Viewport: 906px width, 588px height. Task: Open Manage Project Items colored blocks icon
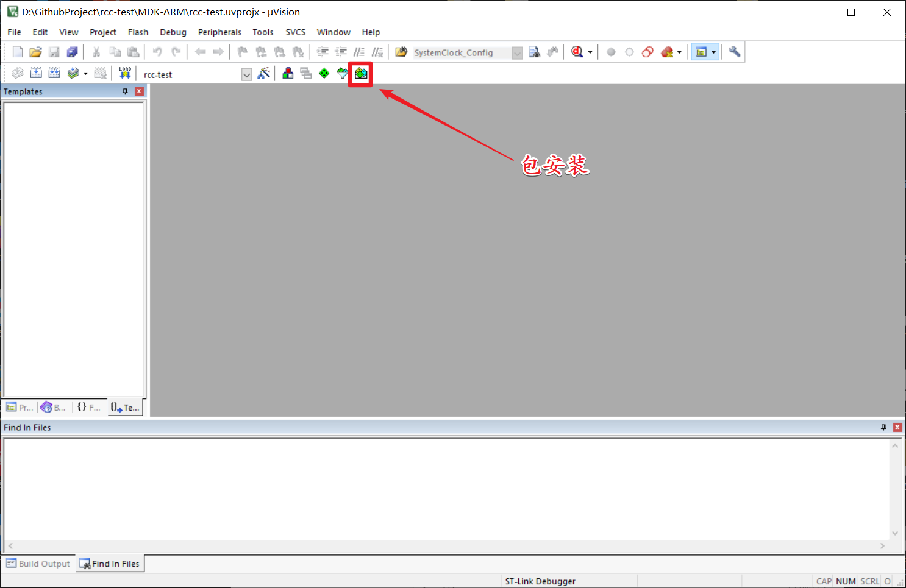click(288, 74)
